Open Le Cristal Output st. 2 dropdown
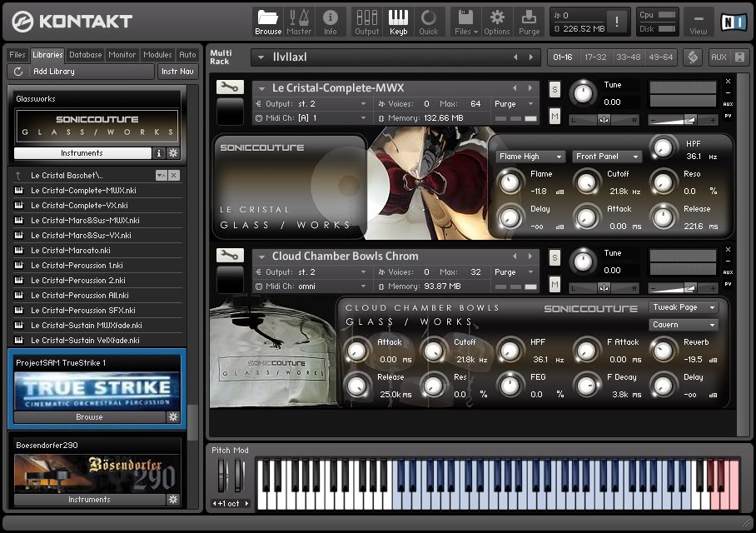The height and width of the screenshot is (533, 756). coord(312,104)
